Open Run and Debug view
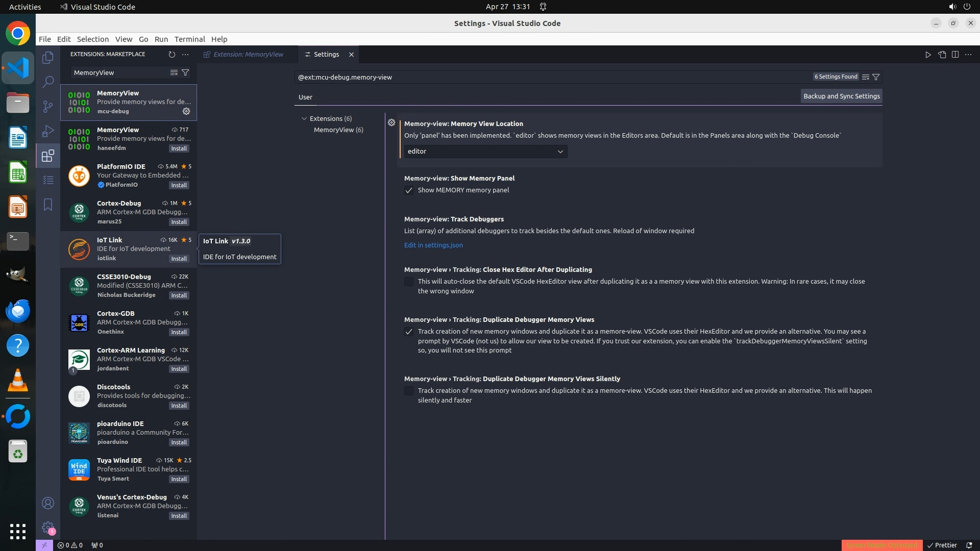 click(48, 131)
